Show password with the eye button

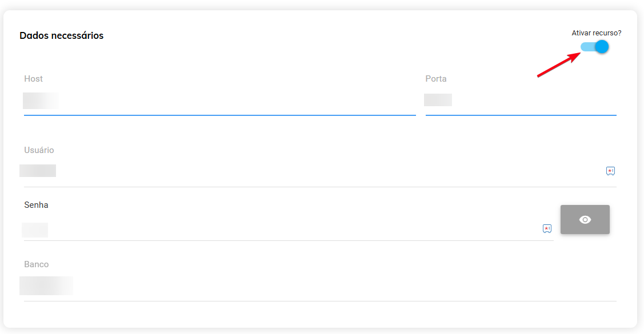point(585,220)
